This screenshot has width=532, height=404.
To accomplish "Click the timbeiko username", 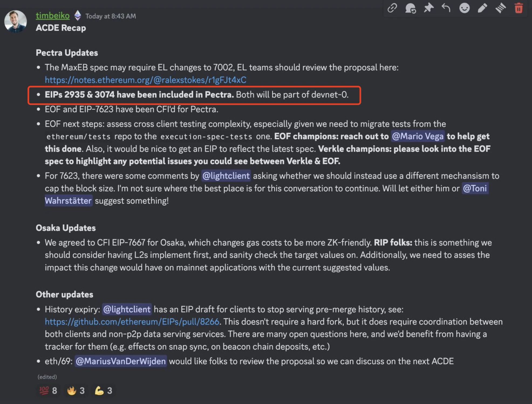I will 53,16.
